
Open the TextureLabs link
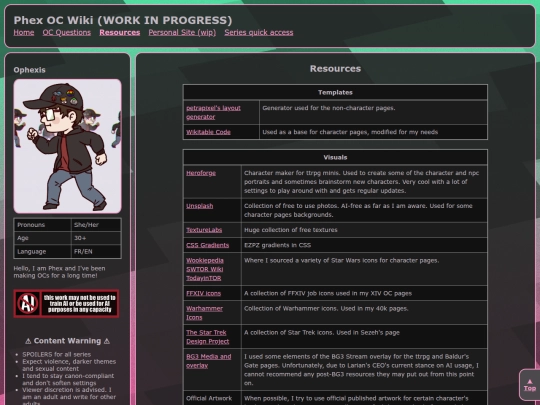click(x=204, y=230)
